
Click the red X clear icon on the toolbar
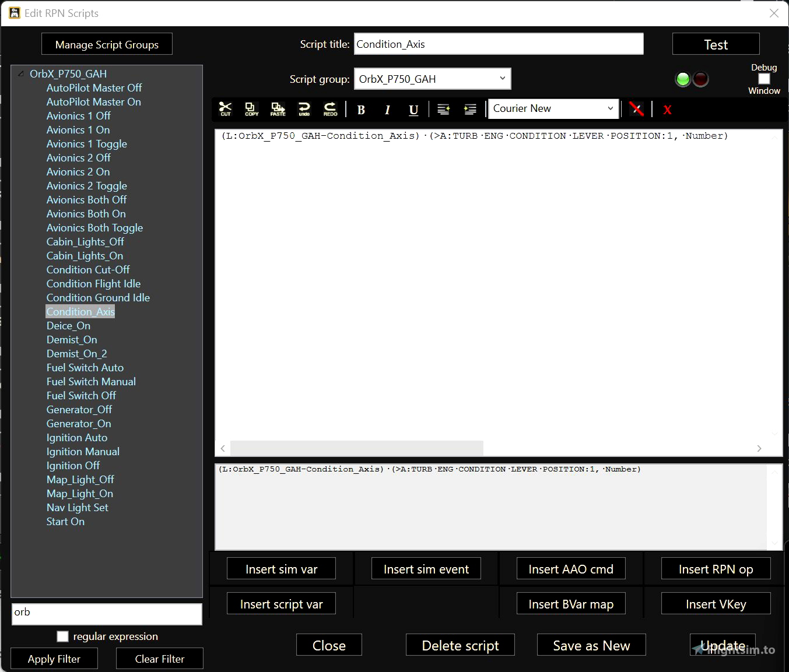[x=667, y=109]
